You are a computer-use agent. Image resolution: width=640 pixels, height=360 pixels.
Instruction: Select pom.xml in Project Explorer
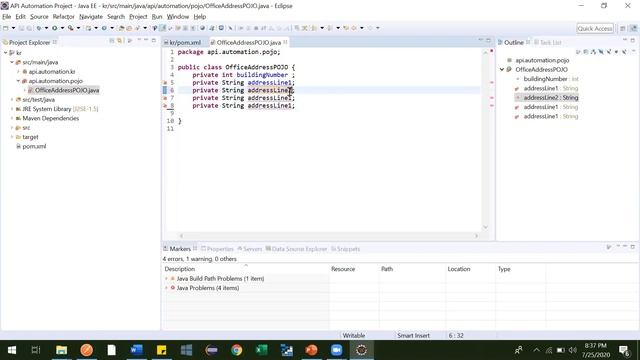coord(34,147)
